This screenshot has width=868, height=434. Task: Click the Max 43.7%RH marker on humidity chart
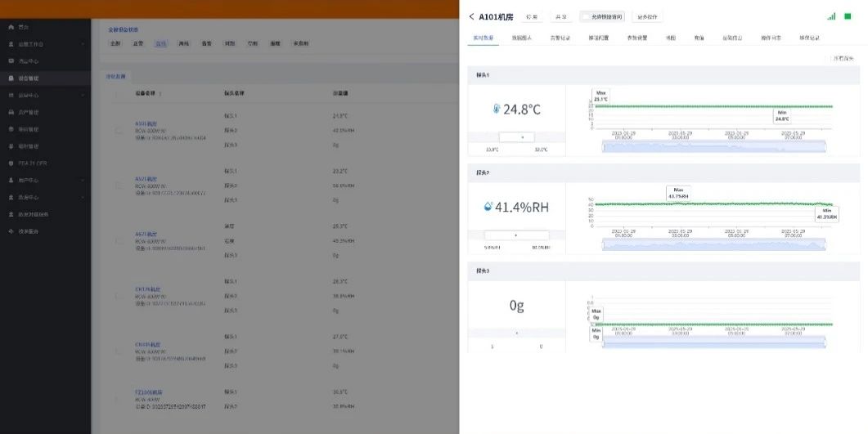coord(678,193)
